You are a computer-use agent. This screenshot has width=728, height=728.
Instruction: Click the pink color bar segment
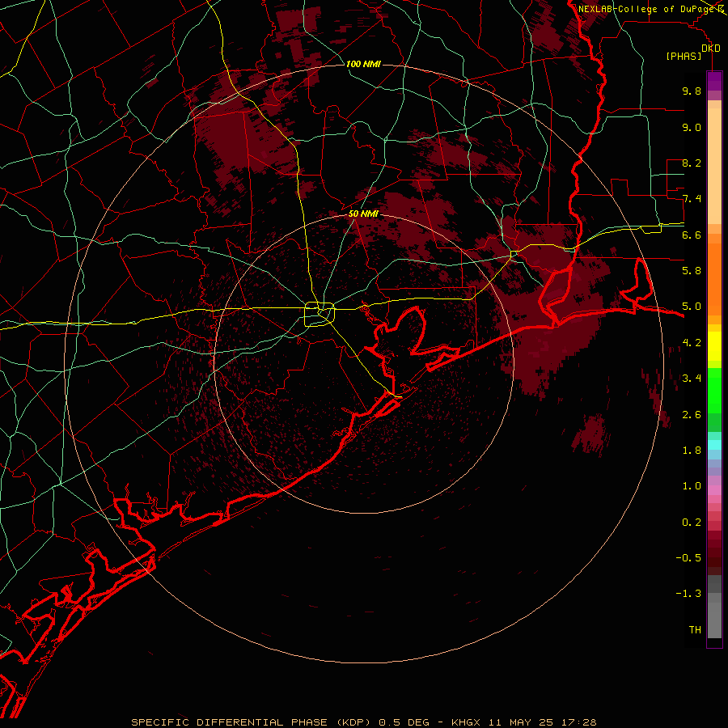pyautogui.click(x=714, y=490)
